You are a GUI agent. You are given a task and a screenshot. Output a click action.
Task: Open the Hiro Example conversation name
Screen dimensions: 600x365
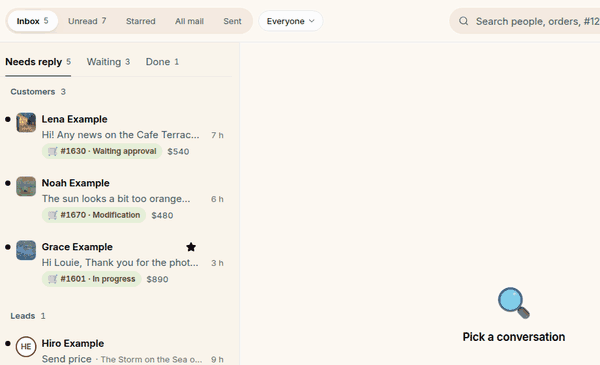pyautogui.click(x=73, y=344)
